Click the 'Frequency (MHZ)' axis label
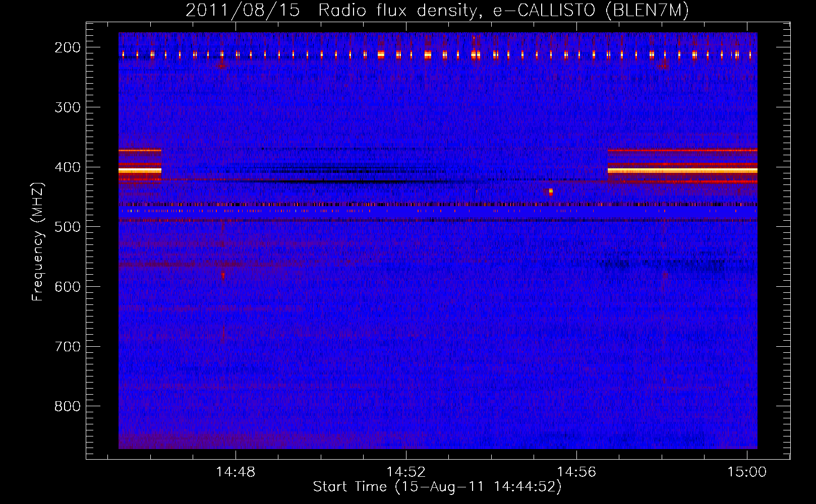 pos(38,241)
